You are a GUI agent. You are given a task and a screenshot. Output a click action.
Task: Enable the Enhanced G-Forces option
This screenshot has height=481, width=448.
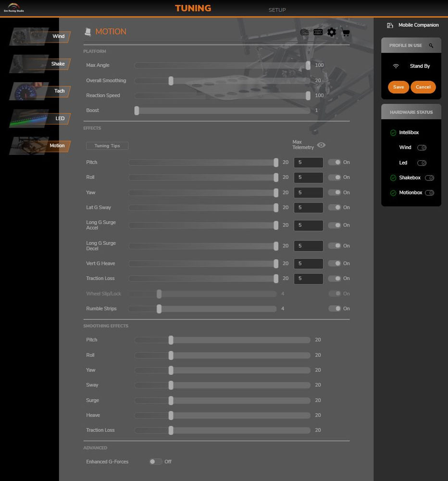pyautogui.click(x=155, y=461)
